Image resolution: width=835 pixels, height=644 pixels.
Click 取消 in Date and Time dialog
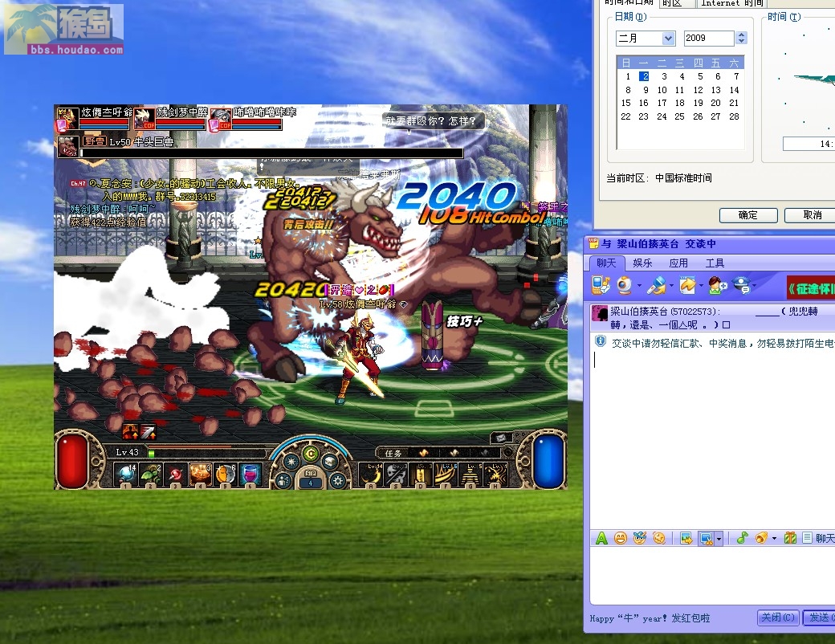point(812,215)
